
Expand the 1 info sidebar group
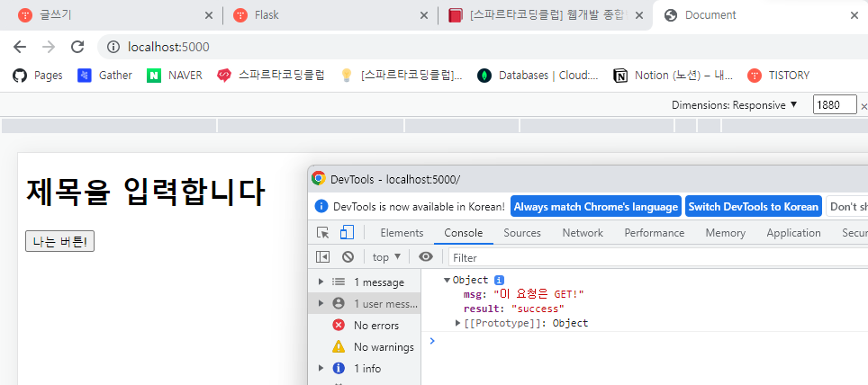(321, 369)
